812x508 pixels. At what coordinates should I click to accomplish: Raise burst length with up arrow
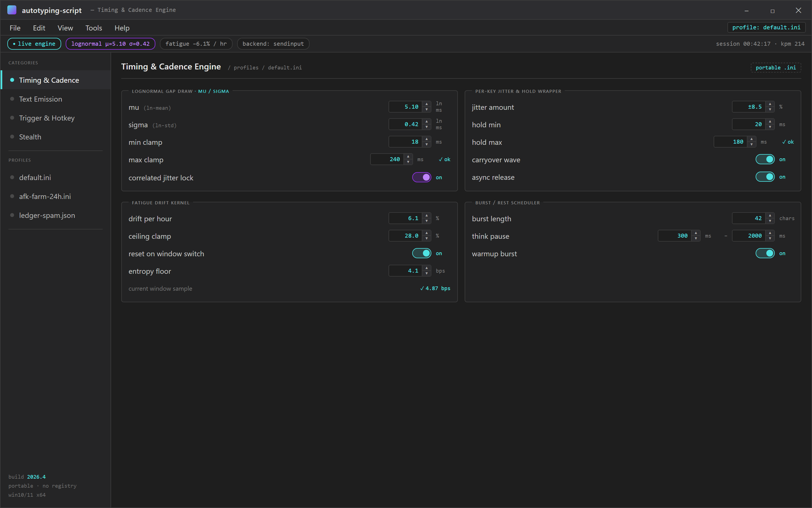[770, 216]
